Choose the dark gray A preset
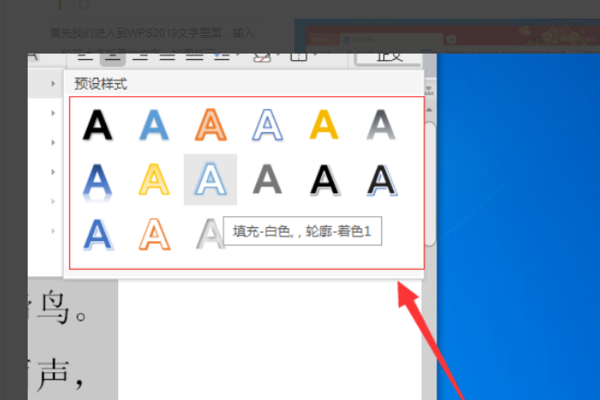Screen dimensions: 600x400 tap(267, 179)
